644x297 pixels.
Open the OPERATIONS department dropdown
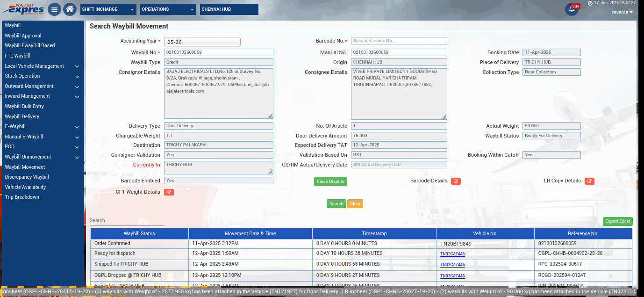pos(168,9)
